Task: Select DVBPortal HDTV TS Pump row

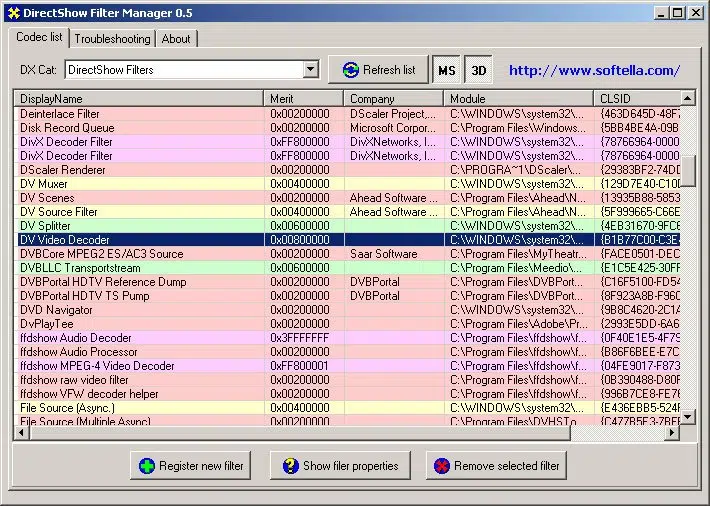Action: (x=348, y=296)
